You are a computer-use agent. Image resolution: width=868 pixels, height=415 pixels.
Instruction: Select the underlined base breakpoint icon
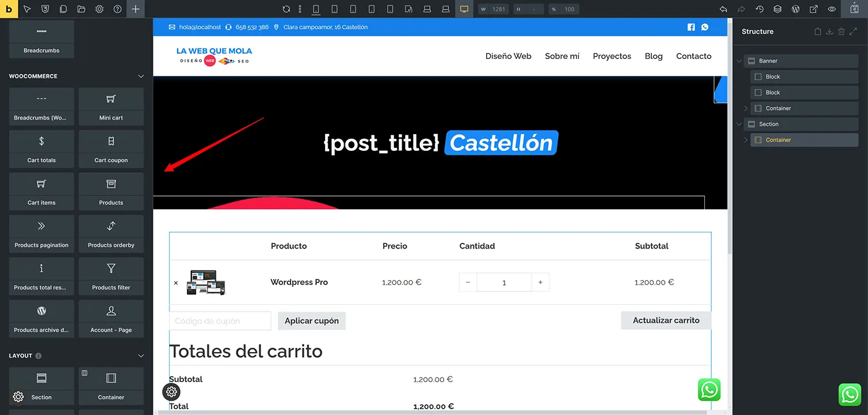coord(316,9)
